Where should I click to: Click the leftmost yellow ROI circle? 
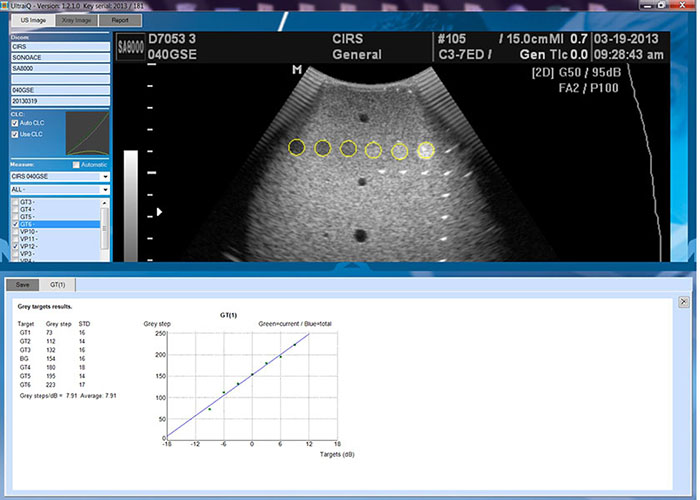point(297,148)
